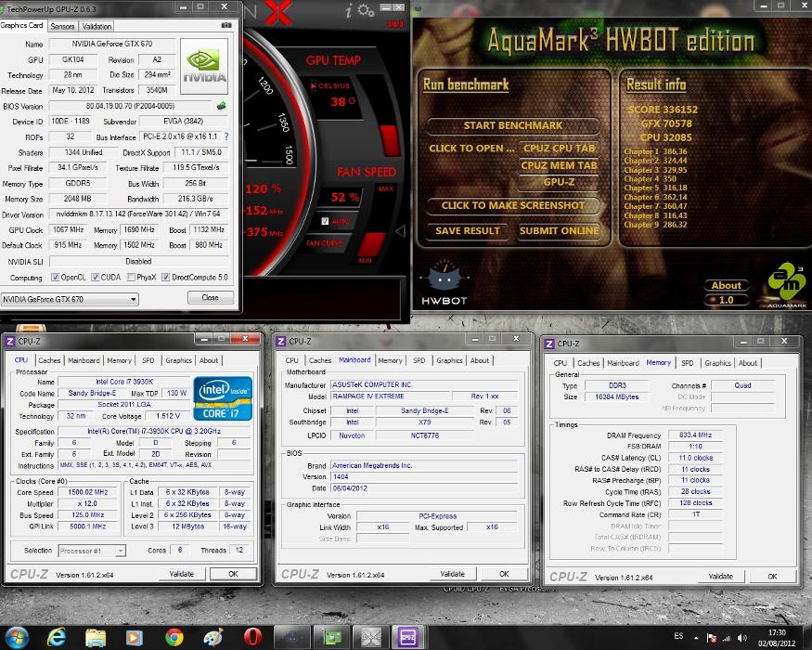Click the GPU-Z camera screenshot icon
The width and height of the screenshot is (812, 650).
pos(226,25)
